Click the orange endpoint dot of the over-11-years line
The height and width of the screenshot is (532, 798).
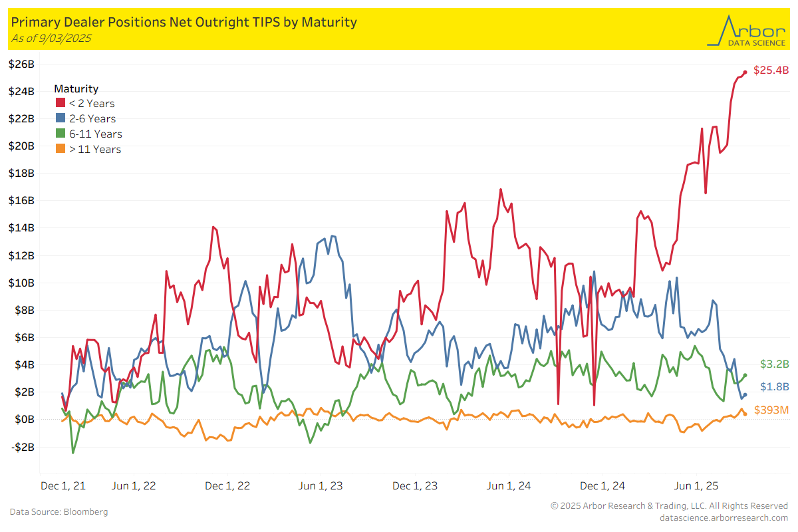(745, 414)
